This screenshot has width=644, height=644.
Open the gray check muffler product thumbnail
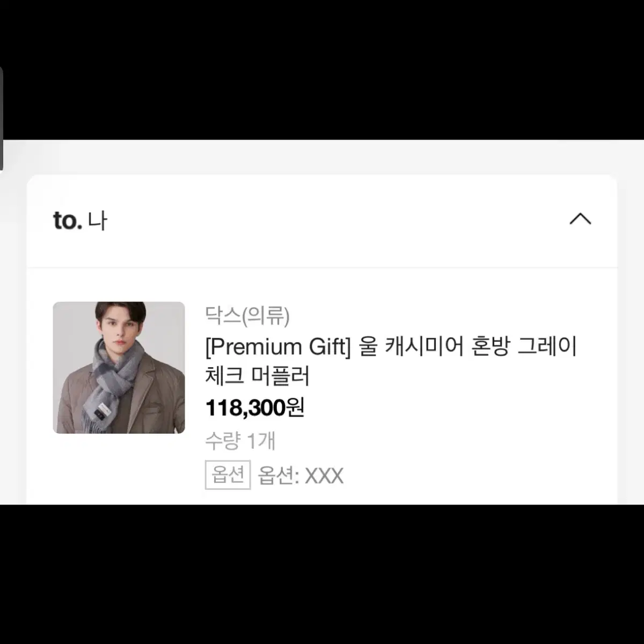click(119, 368)
